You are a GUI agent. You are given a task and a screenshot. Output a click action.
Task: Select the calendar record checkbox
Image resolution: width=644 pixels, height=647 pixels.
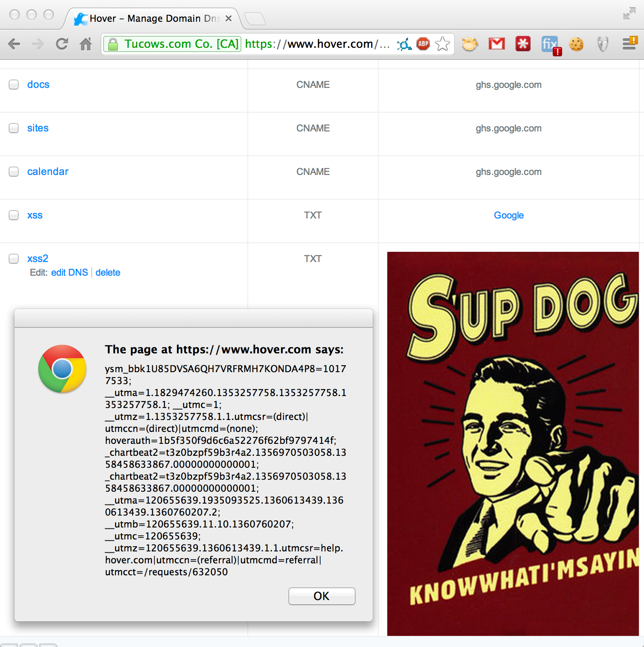(x=14, y=172)
